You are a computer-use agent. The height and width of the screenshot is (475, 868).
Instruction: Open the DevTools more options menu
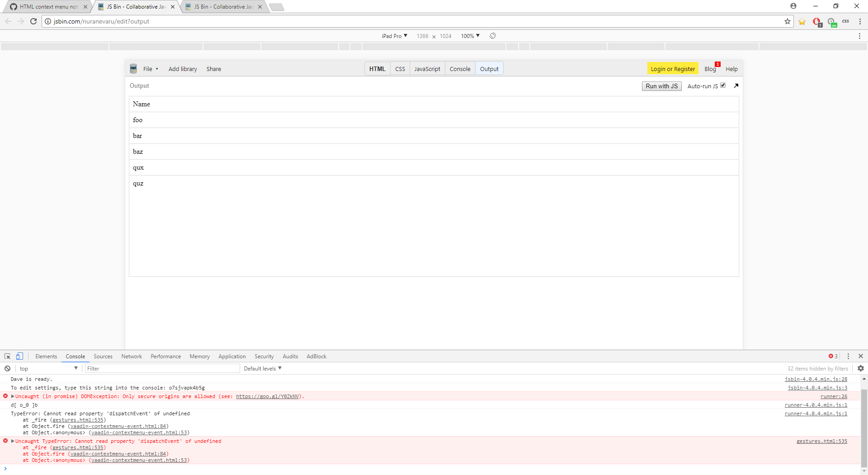tap(849, 356)
